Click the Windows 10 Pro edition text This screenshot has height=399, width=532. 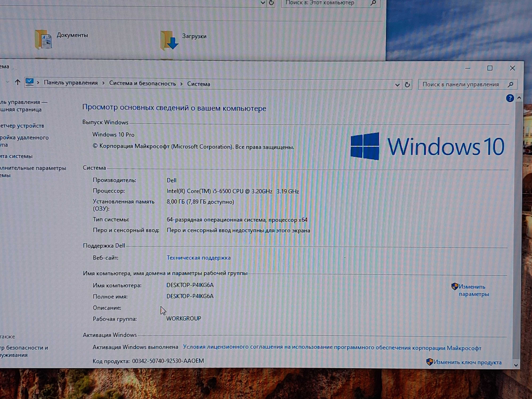tap(113, 134)
